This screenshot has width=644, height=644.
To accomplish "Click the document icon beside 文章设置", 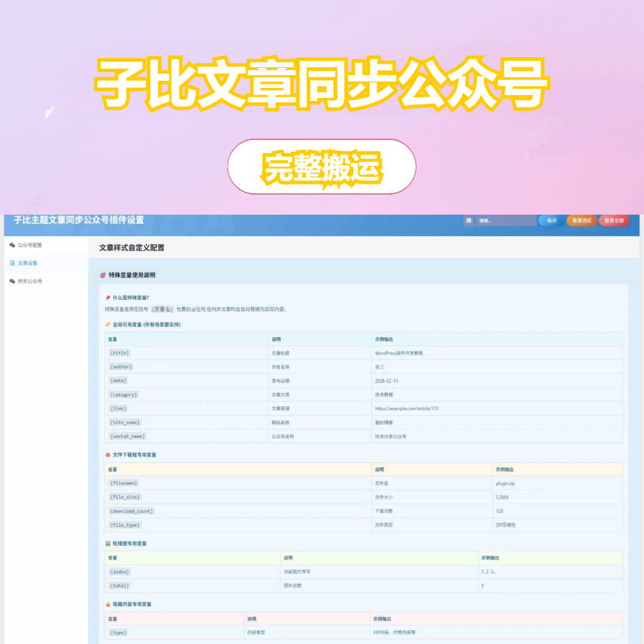I will tap(12, 263).
